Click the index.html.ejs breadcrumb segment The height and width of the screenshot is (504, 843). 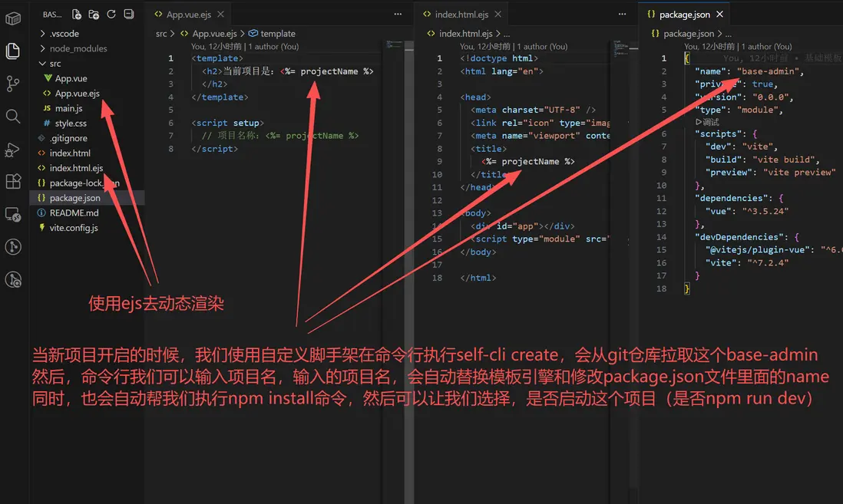tap(465, 33)
